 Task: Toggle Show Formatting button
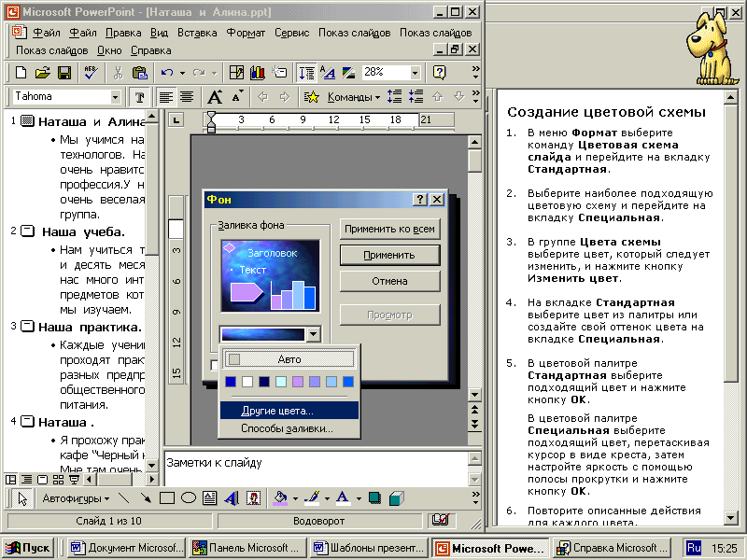pos(328,73)
